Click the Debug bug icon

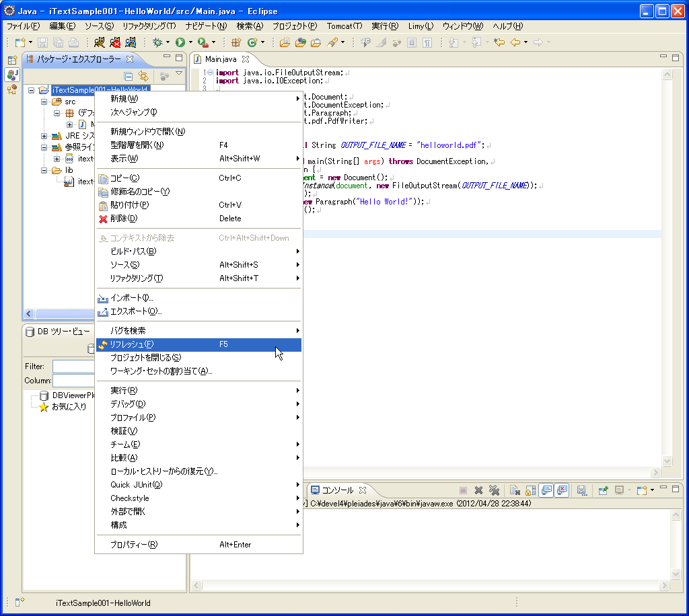pyautogui.click(x=157, y=42)
